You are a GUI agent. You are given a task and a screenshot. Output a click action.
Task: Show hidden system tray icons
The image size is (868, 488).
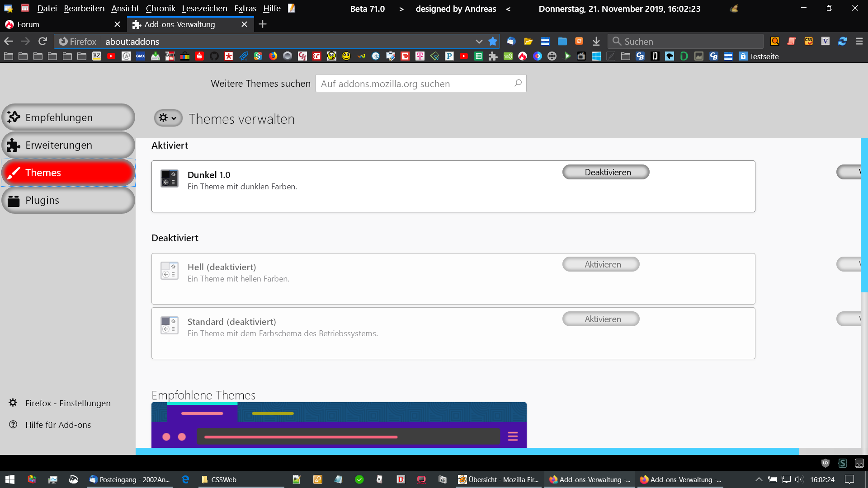[759, 479]
